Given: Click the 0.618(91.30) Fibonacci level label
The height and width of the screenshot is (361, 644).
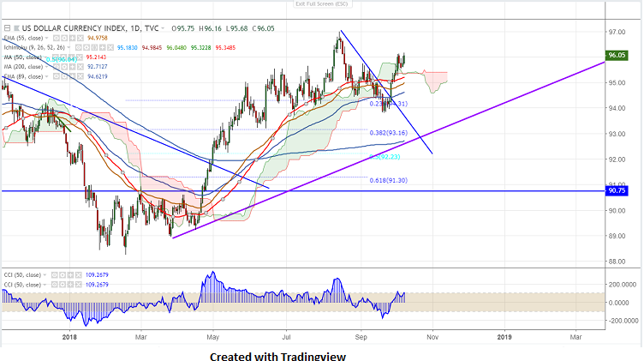Looking at the screenshot, I should point(388,180).
